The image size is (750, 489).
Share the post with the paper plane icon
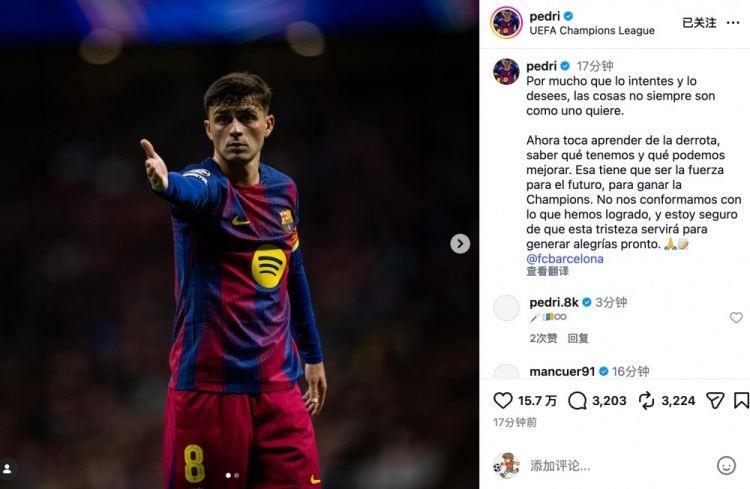tap(715, 400)
